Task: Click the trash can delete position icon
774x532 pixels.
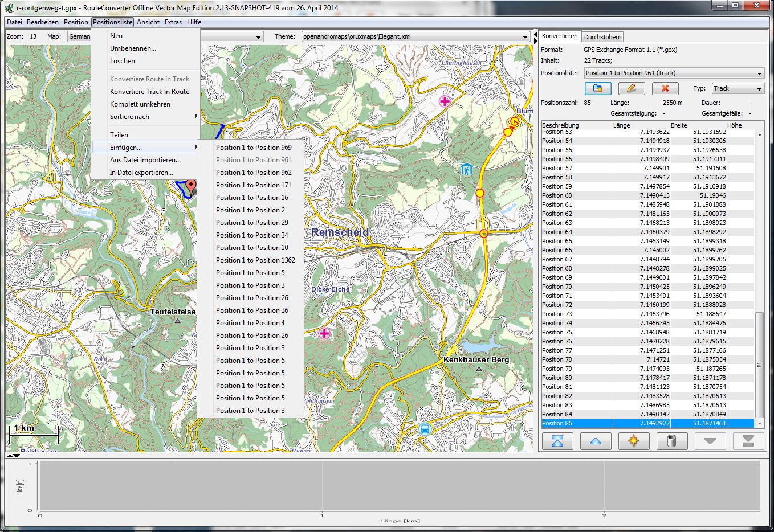Action: pos(671,441)
